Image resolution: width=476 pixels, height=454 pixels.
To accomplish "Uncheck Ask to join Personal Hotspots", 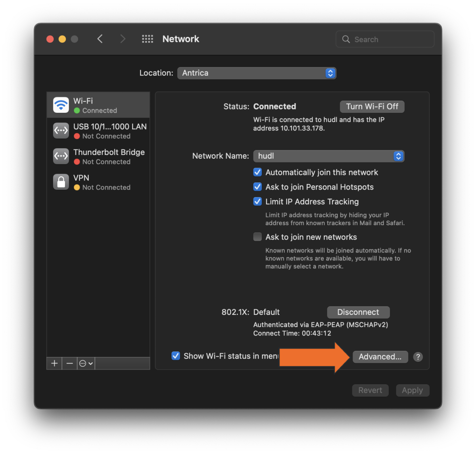I will pos(257,187).
